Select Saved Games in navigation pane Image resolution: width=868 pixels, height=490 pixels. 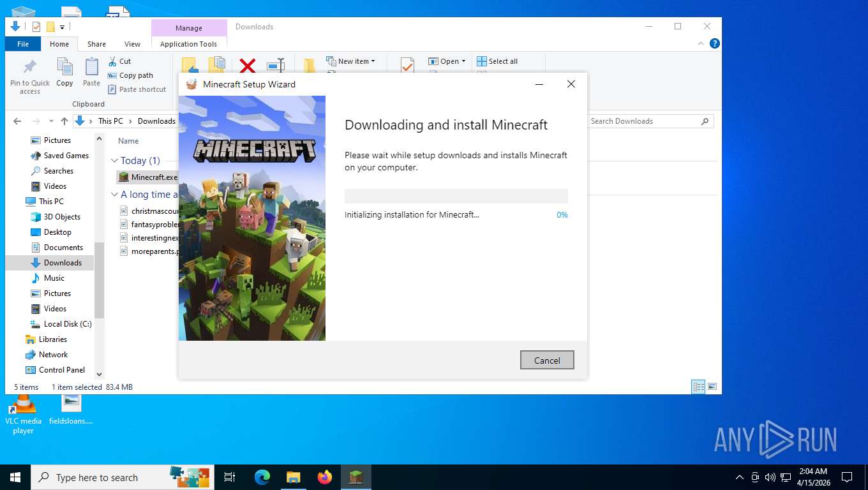(59, 156)
